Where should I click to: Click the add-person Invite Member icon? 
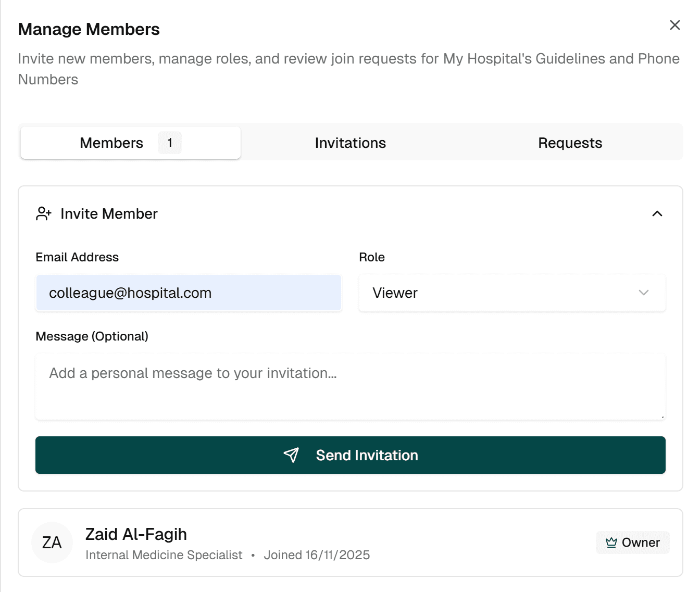[44, 213]
